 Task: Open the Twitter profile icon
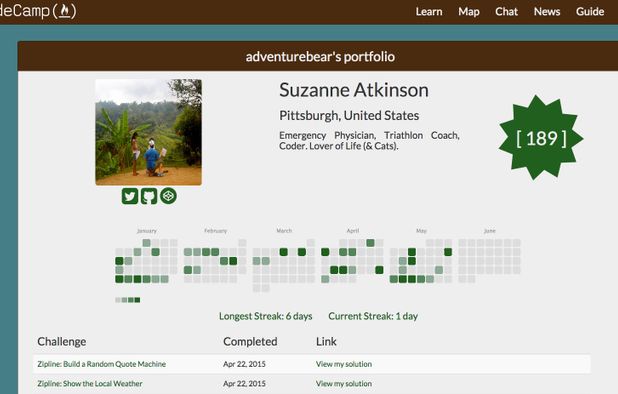click(x=130, y=196)
